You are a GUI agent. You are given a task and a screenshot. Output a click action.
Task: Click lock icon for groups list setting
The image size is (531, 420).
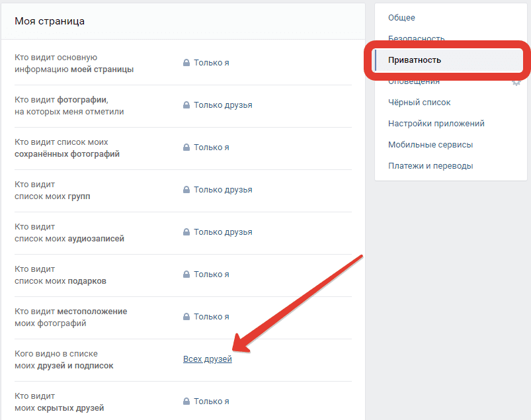coord(186,190)
